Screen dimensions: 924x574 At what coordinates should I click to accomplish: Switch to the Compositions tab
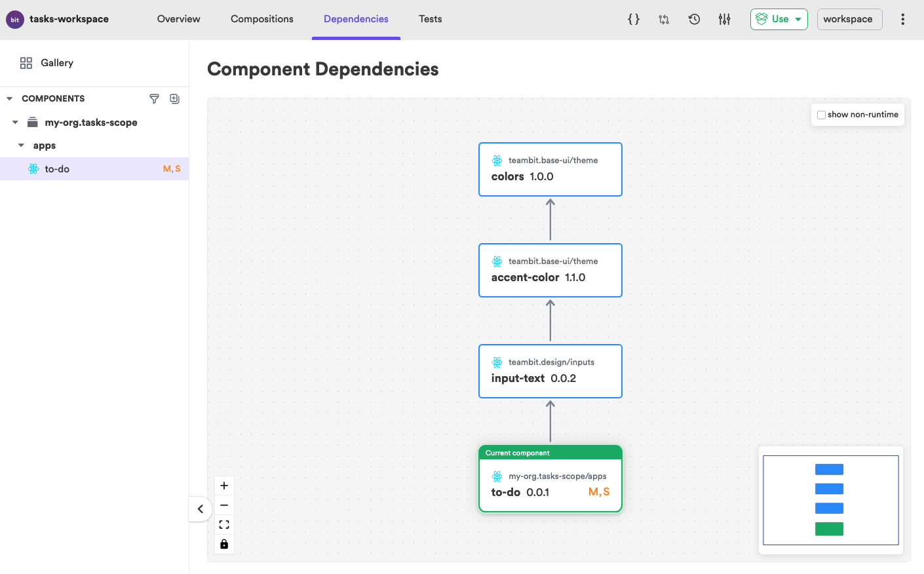[x=261, y=19]
